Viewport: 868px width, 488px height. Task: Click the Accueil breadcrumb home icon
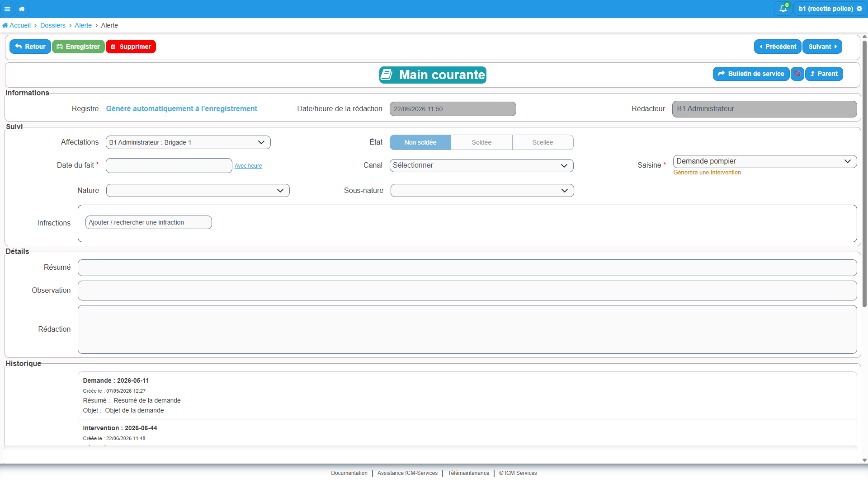[5, 26]
